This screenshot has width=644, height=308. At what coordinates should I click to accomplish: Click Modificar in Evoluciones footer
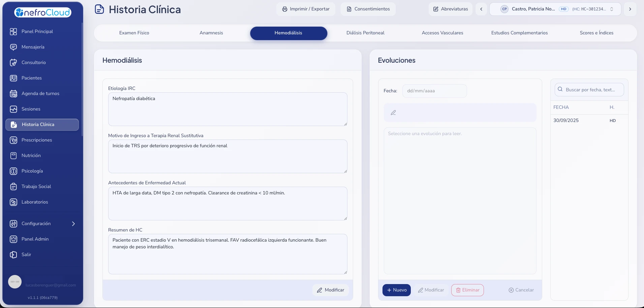click(x=431, y=290)
